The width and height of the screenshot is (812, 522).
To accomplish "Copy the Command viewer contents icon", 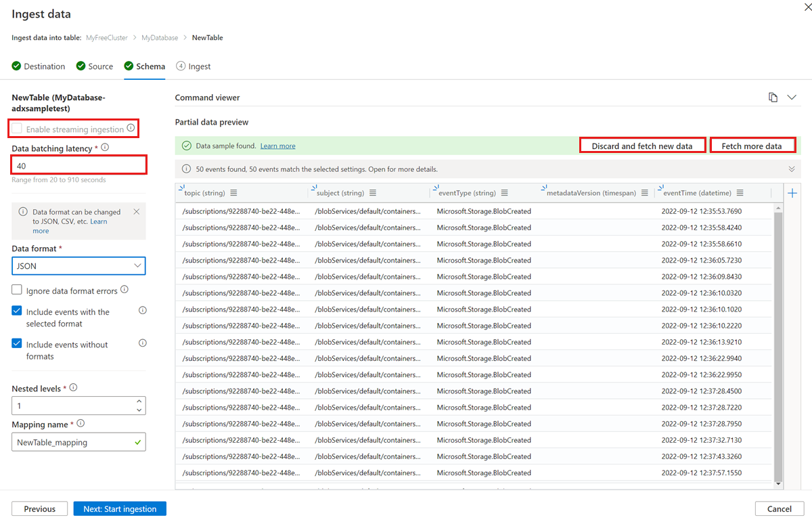I will (x=773, y=97).
